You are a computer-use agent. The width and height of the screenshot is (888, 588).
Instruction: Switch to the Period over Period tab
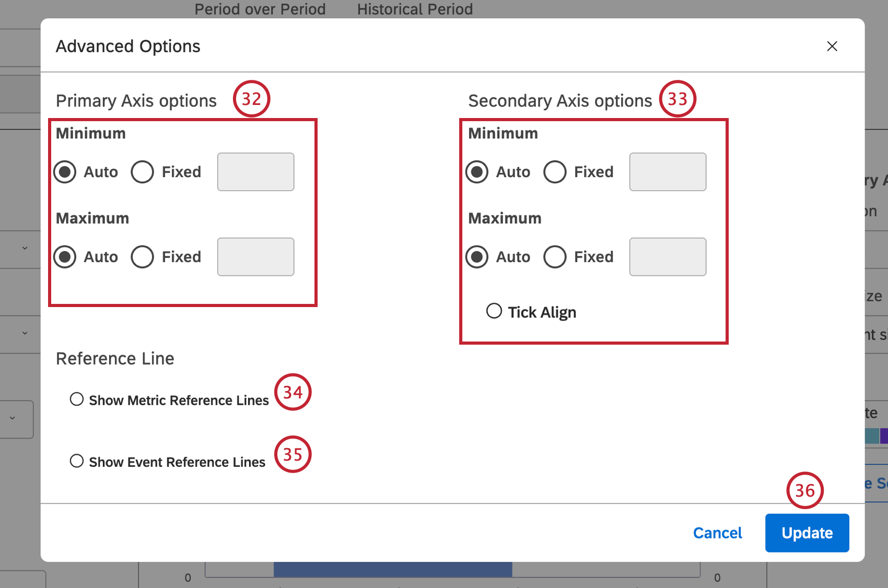pyautogui.click(x=260, y=9)
